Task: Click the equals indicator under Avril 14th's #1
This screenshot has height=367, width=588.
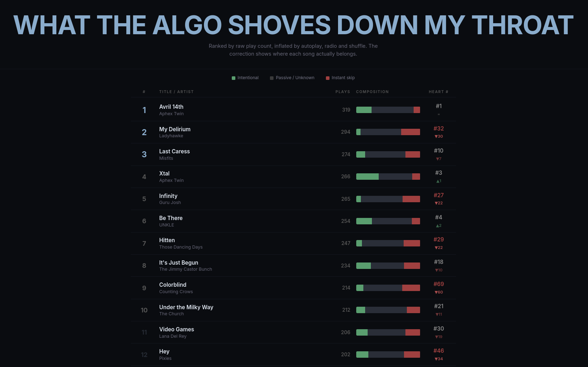Action: point(439,114)
